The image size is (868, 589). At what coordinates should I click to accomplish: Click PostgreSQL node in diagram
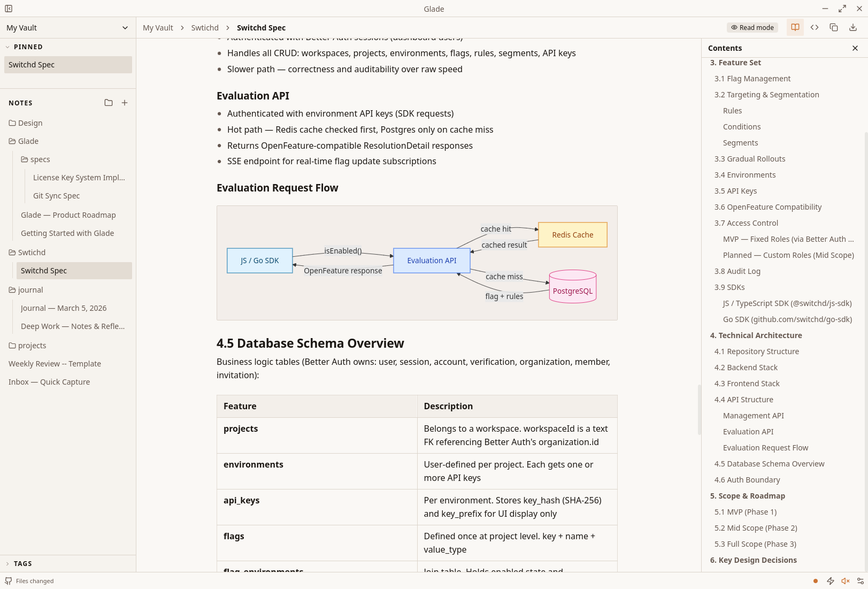573,287
